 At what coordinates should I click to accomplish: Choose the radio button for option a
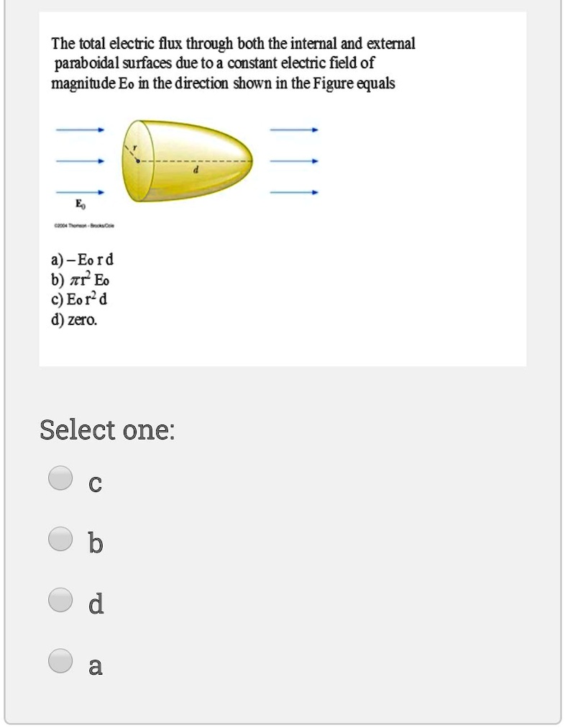pos(60,660)
